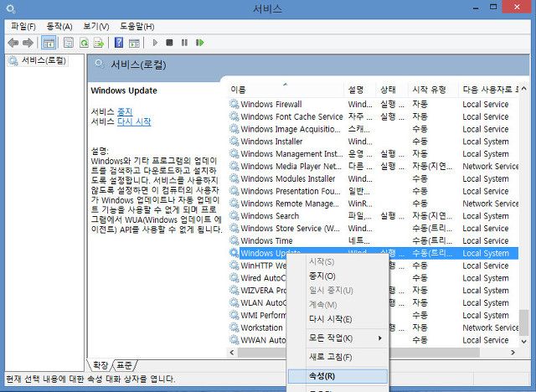
Task: Click the 서비스(로컬) header in the main pane
Action: (138, 64)
